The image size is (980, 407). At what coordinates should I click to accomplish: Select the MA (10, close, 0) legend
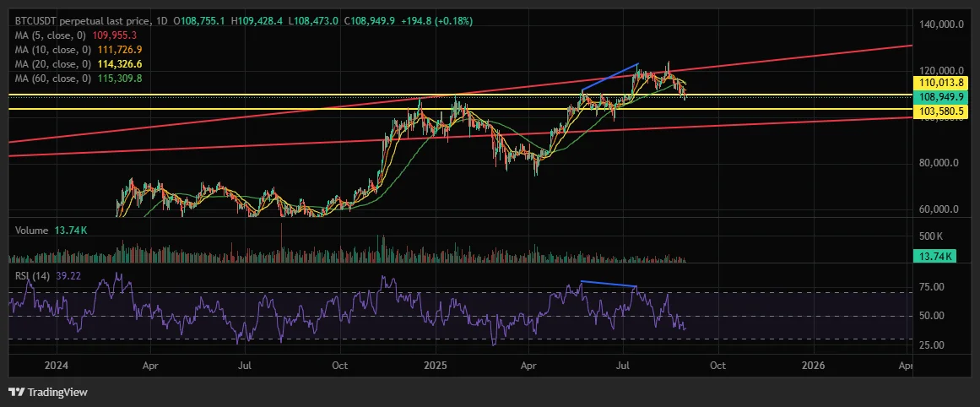coord(54,49)
